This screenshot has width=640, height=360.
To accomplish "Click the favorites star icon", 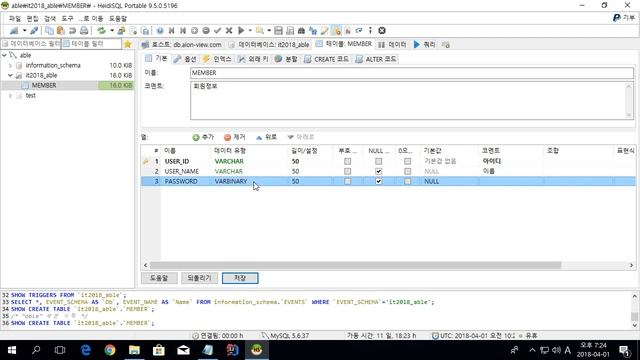I will click(128, 44).
